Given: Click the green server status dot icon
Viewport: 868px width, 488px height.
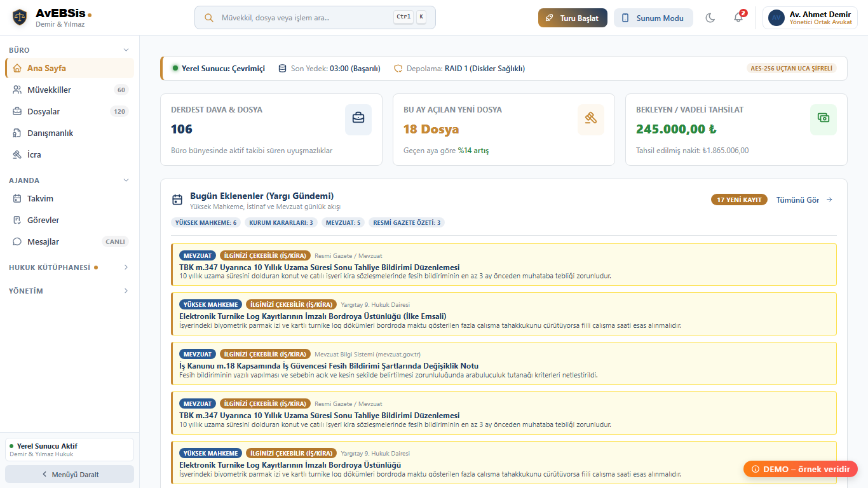Looking at the screenshot, I should 175,68.
